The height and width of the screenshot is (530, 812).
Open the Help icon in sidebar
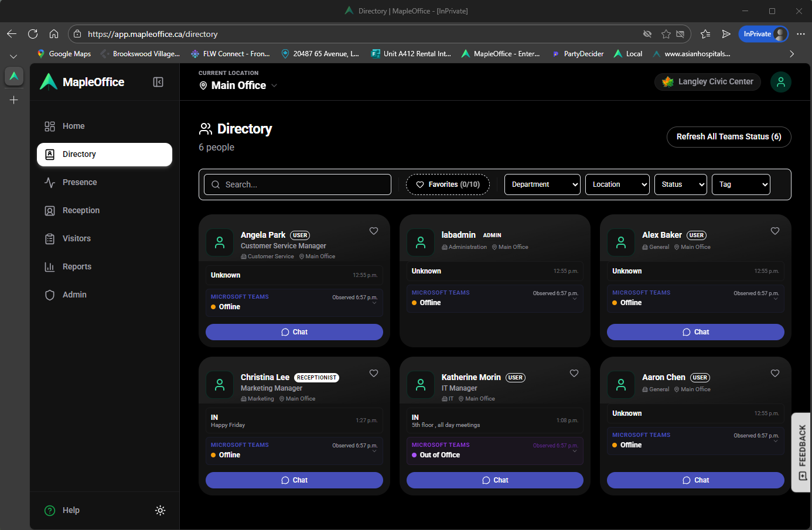50,511
